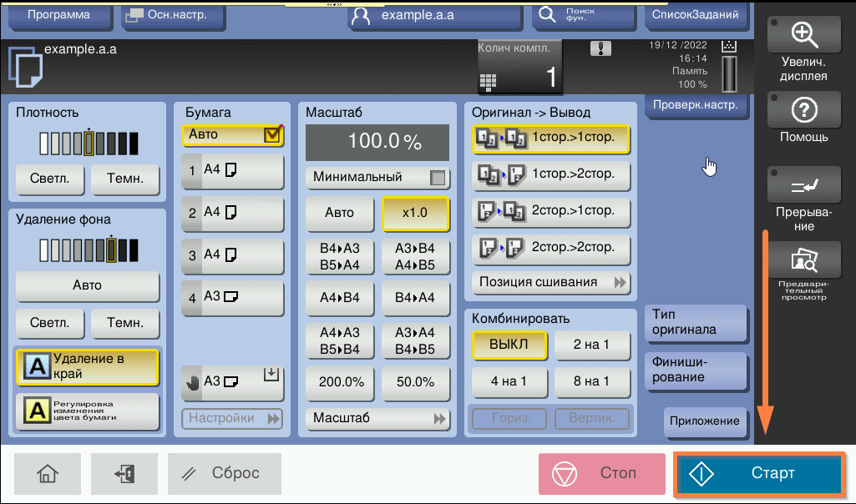The width and height of the screenshot is (856, 504).
Task: Click the warning notification icon
Action: pos(600,48)
